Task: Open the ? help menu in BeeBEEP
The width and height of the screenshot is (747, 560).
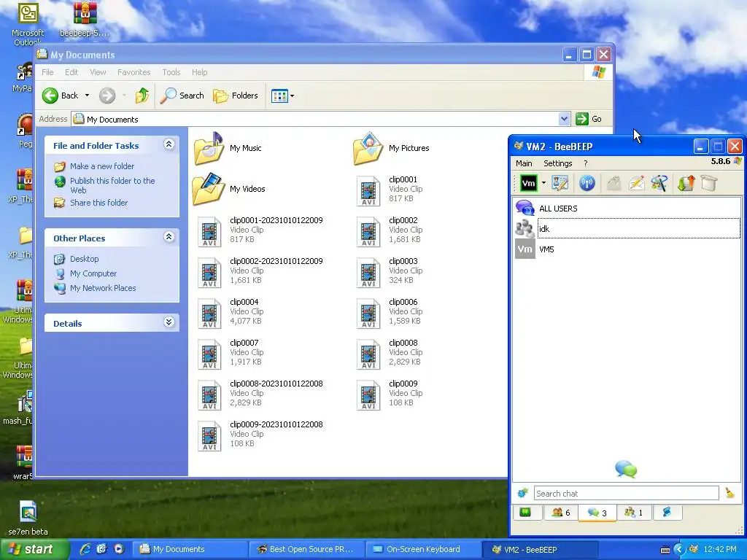Action: (x=586, y=163)
